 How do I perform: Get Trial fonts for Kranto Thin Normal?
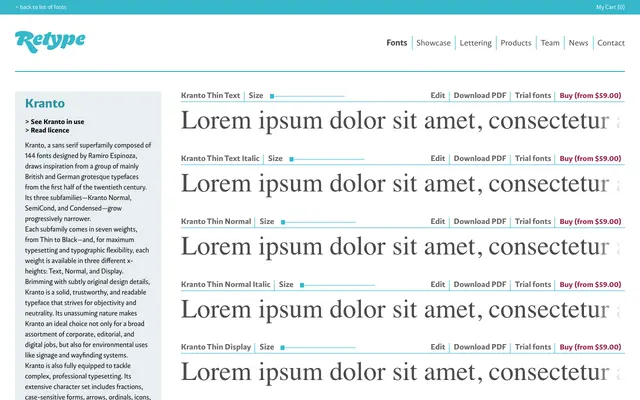533,221
